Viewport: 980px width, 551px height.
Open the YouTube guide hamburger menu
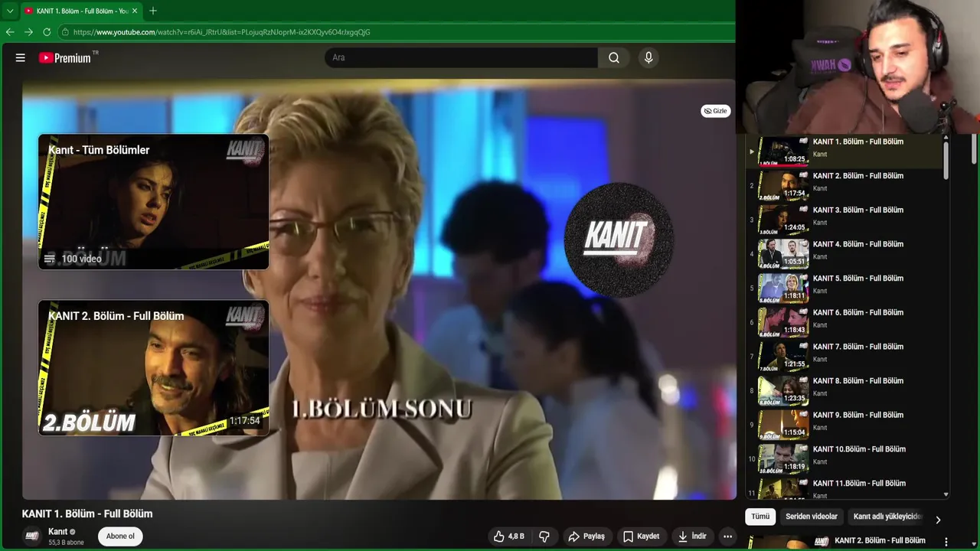(21, 57)
